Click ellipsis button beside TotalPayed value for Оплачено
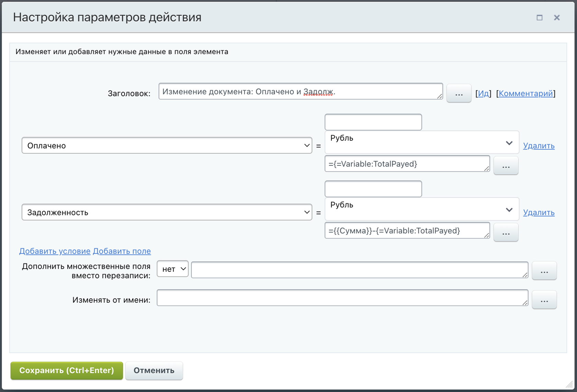Image resolution: width=577 pixels, height=392 pixels. (x=506, y=166)
